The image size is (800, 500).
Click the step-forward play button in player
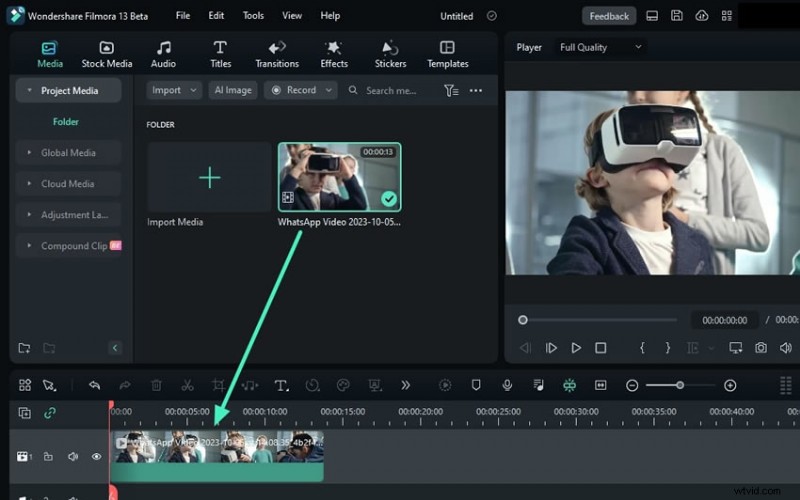(551, 348)
